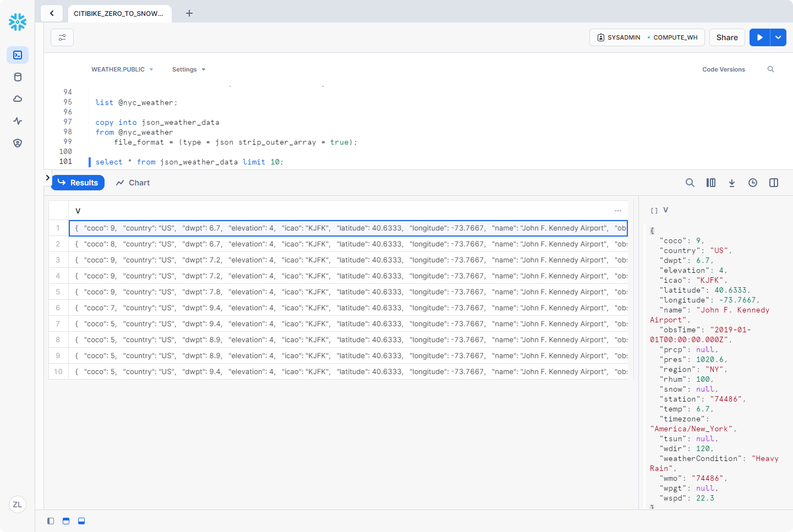This screenshot has height=532, width=793.
Task: Open the Data database icon in sidebar
Action: [18, 77]
